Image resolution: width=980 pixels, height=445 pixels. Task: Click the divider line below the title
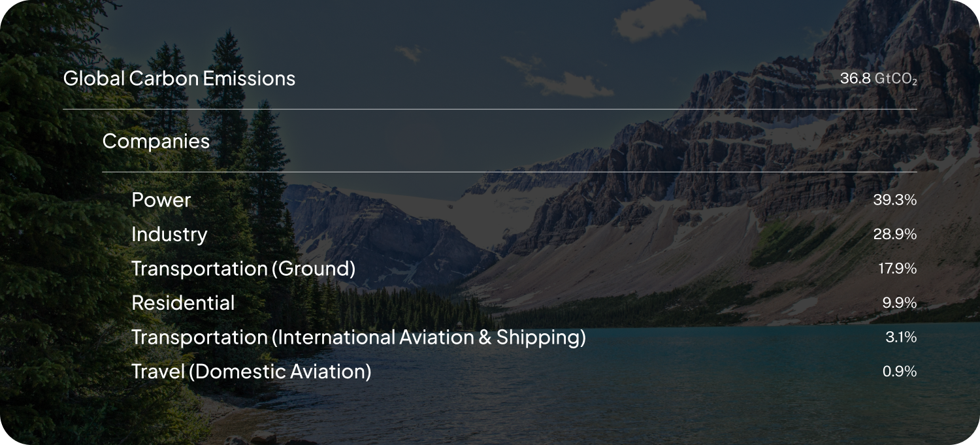coord(490,109)
